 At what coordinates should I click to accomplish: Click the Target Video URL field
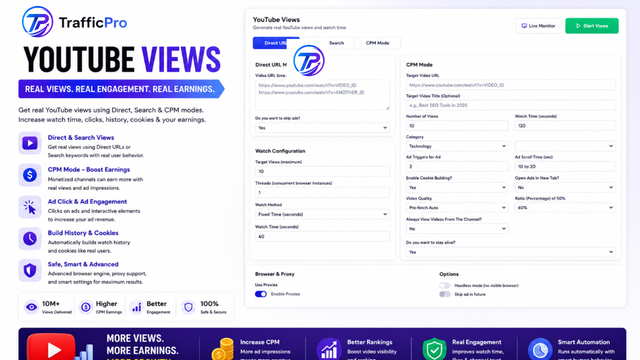(x=511, y=85)
